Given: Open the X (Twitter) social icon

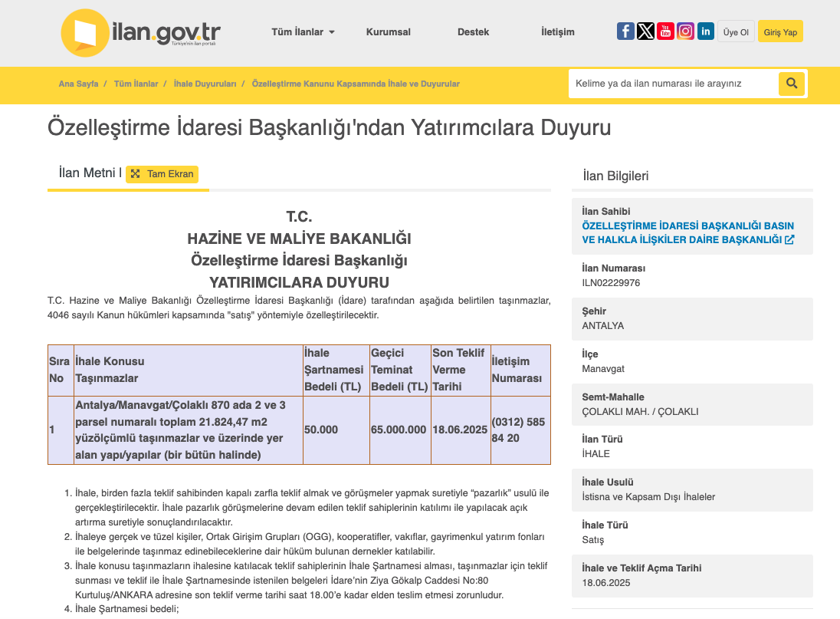Looking at the screenshot, I should point(645,31).
